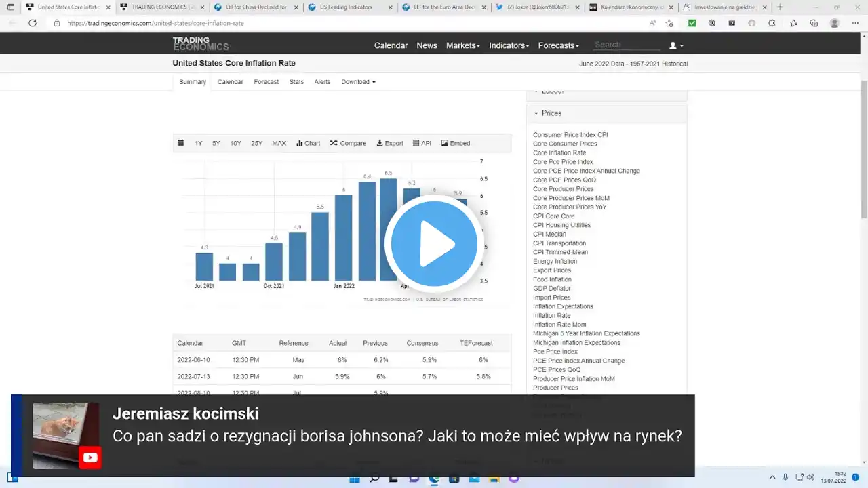Open the user account dropdown
Screen dimensions: 868x488
(x=676, y=45)
